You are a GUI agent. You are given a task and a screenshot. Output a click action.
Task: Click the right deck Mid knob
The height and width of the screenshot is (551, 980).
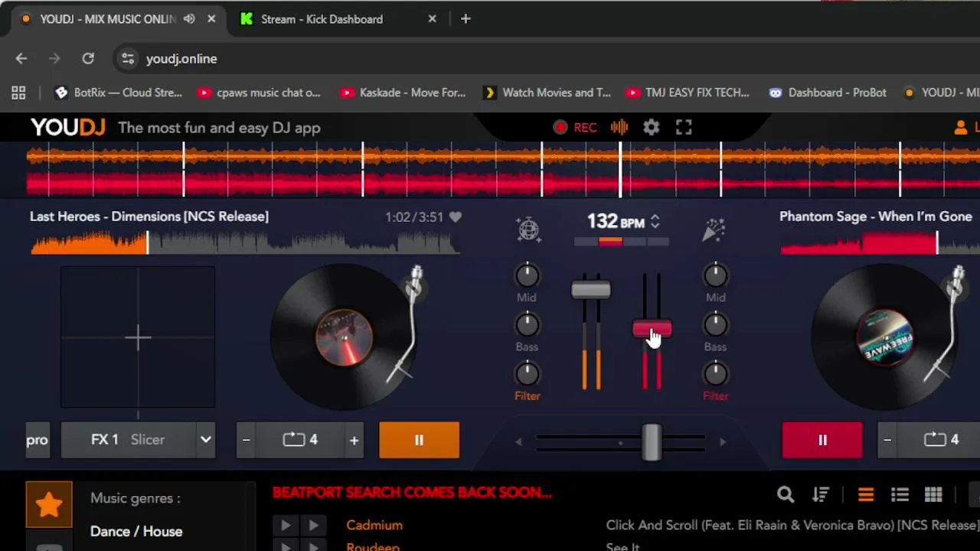pyautogui.click(x=715, y=275)
